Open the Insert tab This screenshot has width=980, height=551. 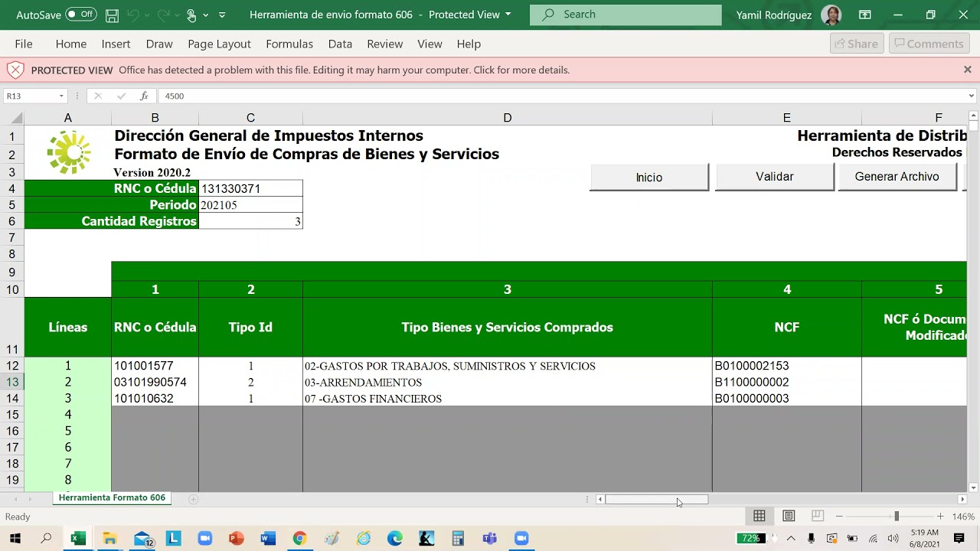[x=116, y=44]
